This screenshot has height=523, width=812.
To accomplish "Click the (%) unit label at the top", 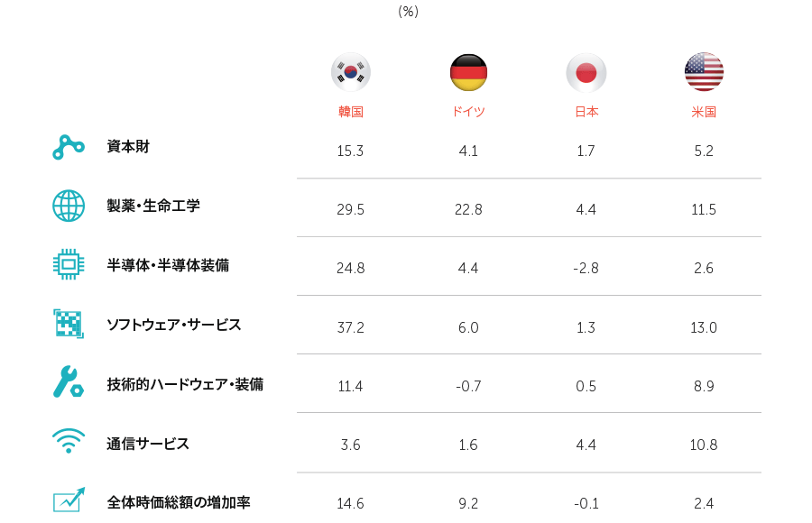I will (408, 12).
